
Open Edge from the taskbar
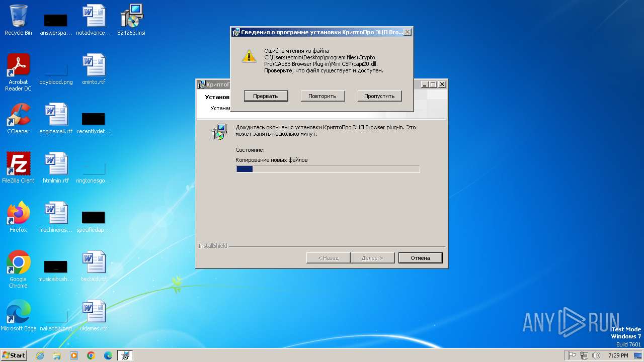click(x=108, y=355)
